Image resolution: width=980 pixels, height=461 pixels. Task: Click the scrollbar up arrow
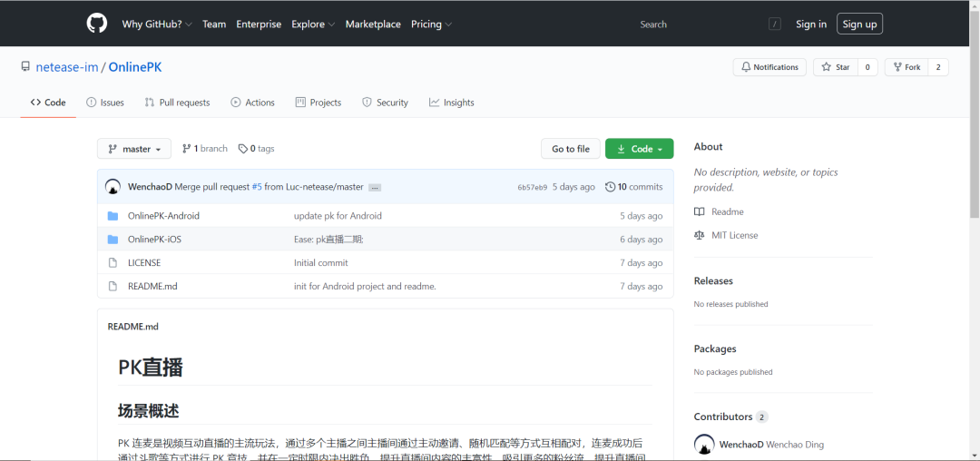tap(975, 5)
